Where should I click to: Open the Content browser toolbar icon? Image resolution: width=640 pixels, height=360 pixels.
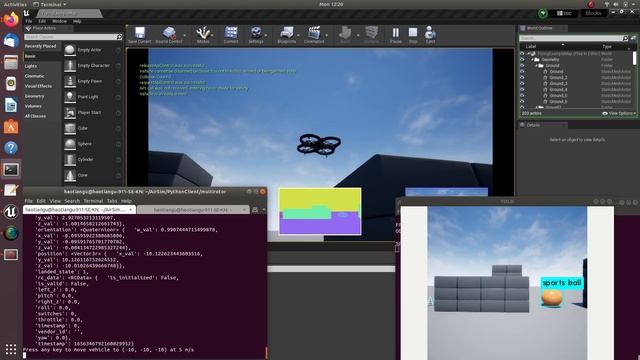click(x=231, y=33)
